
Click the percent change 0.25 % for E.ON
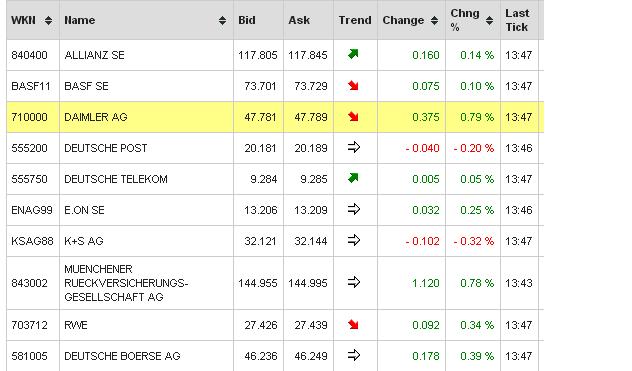(x=477, y=210)
